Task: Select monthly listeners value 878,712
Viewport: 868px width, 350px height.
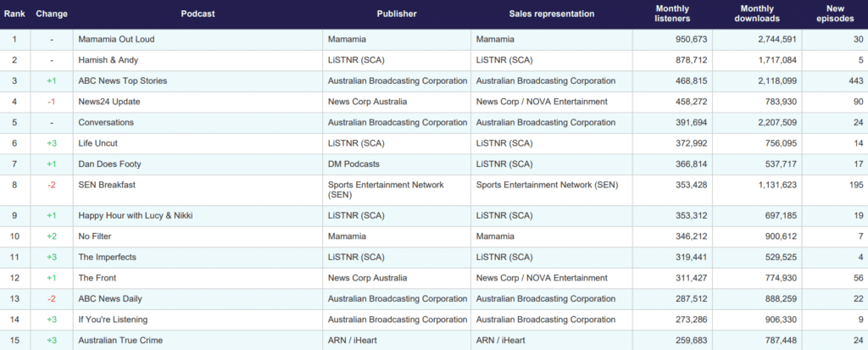Action: [691, 60]
